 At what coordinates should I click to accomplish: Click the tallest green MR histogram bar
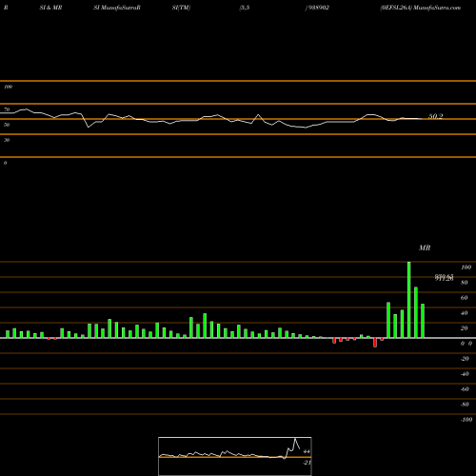409,300
